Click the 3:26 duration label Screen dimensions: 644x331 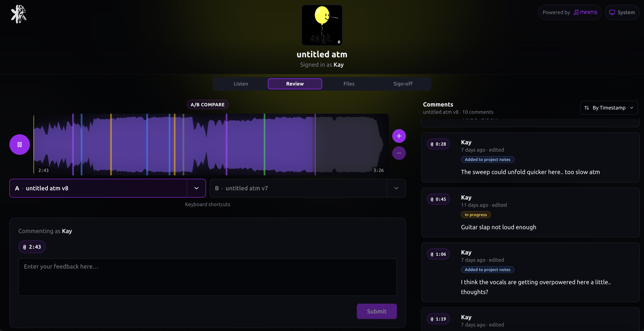click(x=378, y=170)
